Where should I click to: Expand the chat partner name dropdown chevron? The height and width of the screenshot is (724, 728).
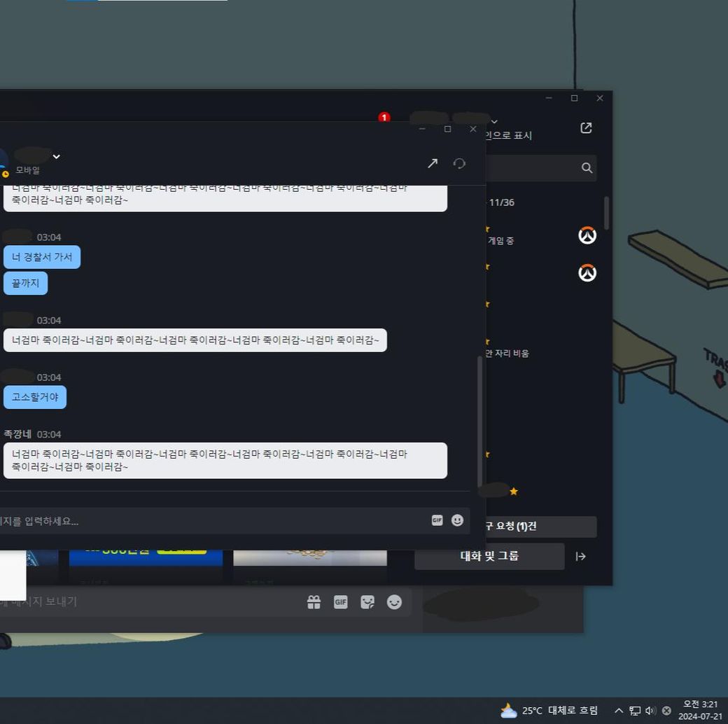pos(57,156)
